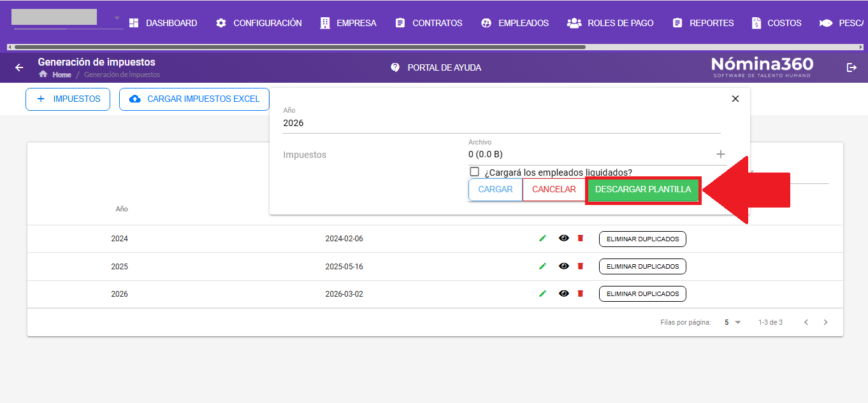Close the upload dialog with the X

[735, 99]
